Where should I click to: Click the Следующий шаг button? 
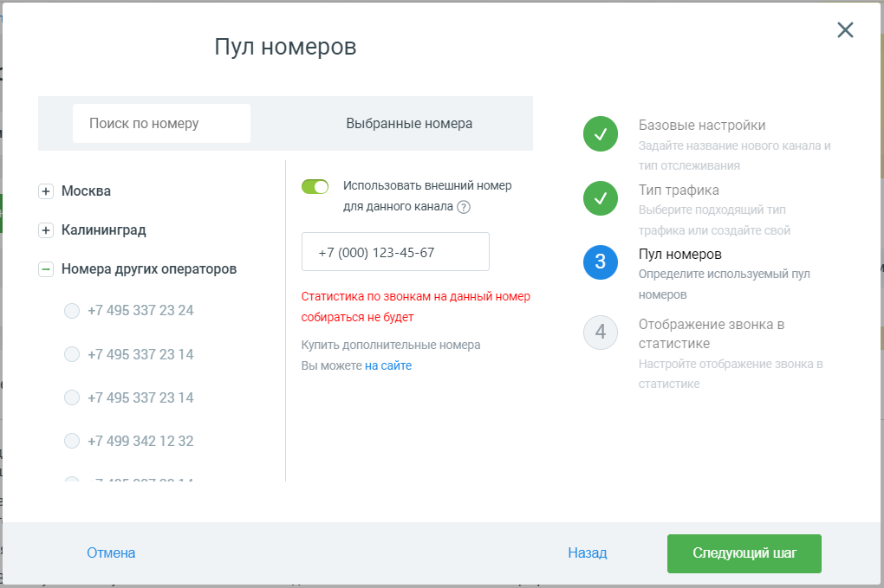coord(744,553)
